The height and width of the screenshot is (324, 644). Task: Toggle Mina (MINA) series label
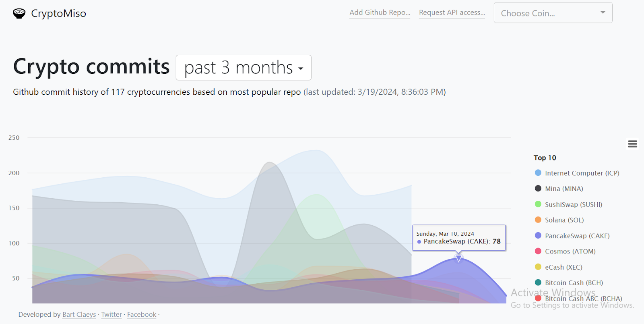pyautogui.click(x=564, y=189)
